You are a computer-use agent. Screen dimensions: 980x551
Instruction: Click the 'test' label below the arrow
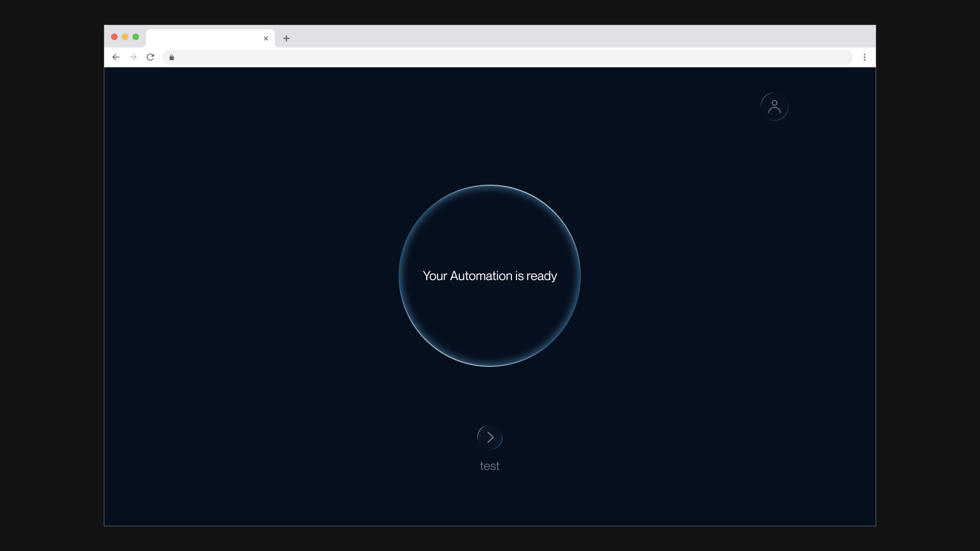click(x=489, y=466)
